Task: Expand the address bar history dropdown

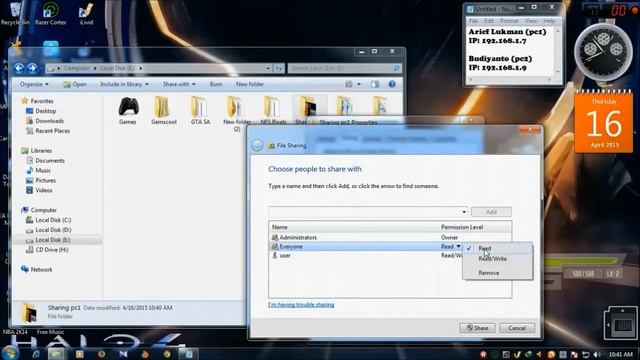Action: click(x=268, y=68)
